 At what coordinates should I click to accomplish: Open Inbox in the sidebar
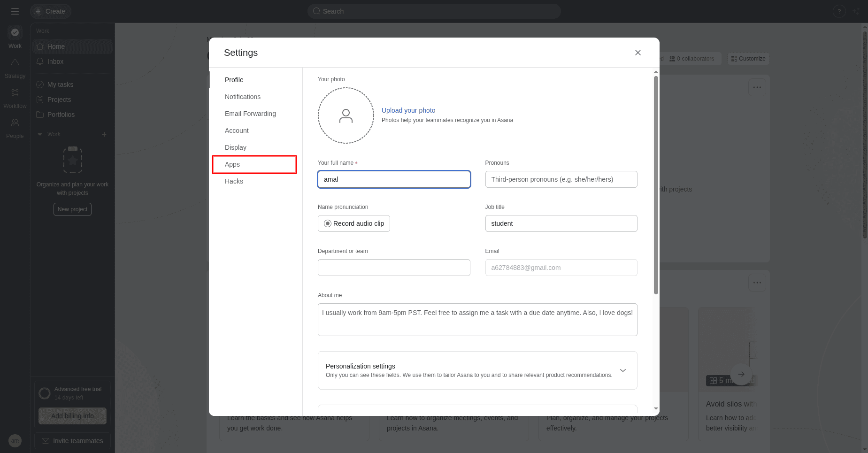point(72,61)
